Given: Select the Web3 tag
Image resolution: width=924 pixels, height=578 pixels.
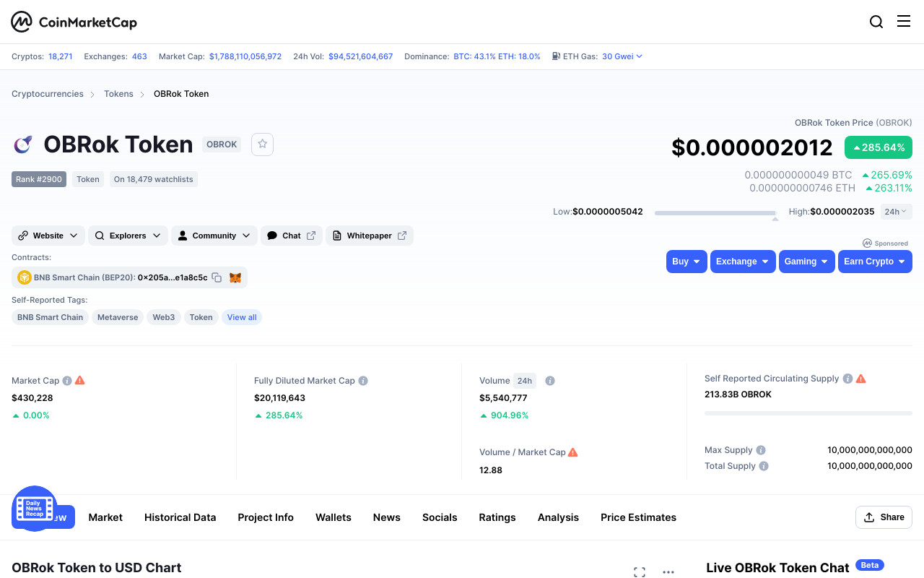Looking at the screenshot, I should pyautogui.click(x=164, y=317).
